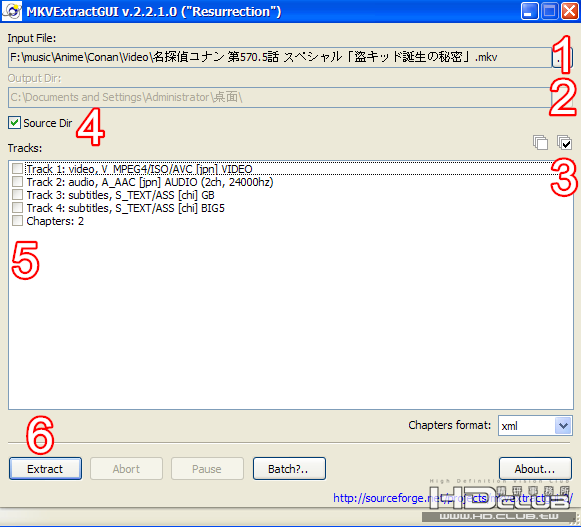Click the check all tracks icon
The height and width of the screenshot is (527, 581).
coord(564,143)
